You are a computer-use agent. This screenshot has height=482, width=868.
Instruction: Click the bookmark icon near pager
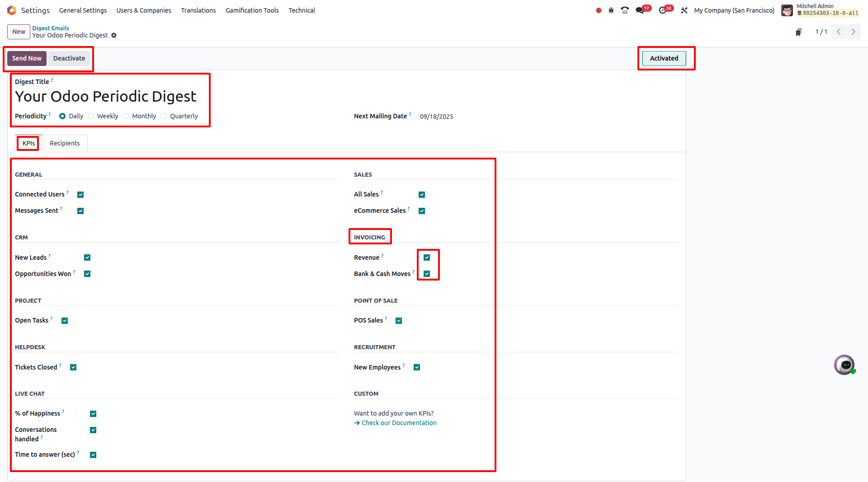pos(799,32)
